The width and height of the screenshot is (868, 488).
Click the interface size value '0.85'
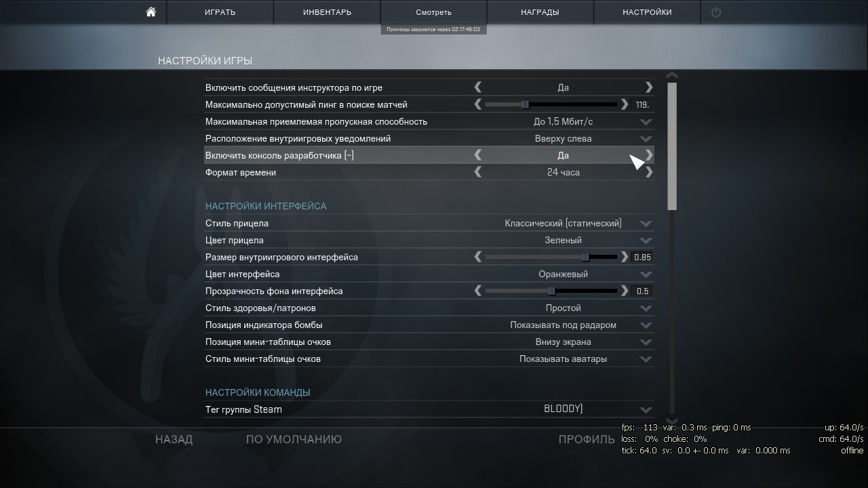[x=642, y=257]
